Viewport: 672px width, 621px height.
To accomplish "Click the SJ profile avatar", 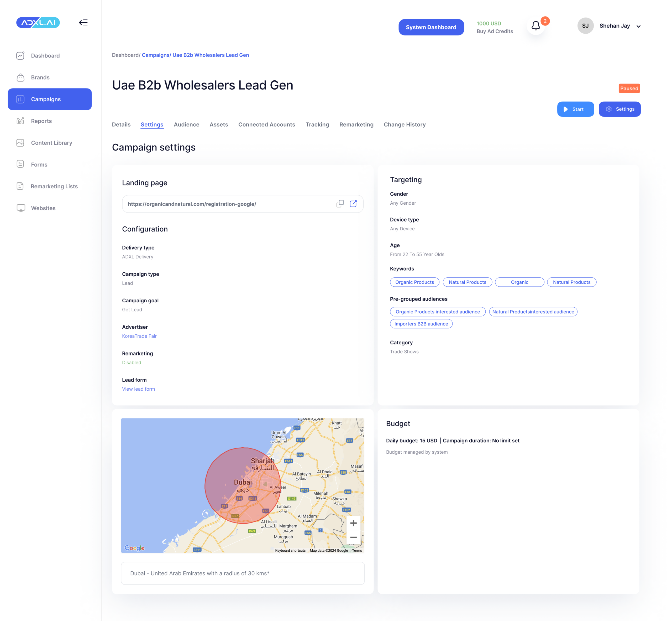I will [585, 26].
